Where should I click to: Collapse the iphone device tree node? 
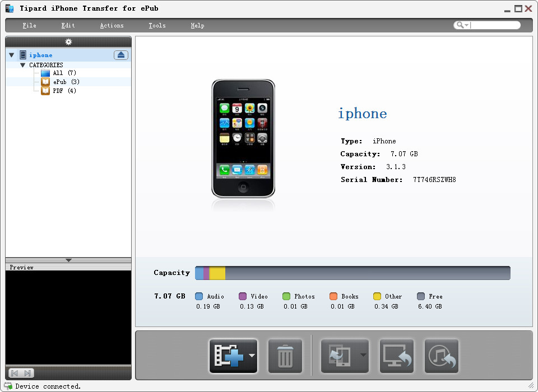click(x=11, y=55)
